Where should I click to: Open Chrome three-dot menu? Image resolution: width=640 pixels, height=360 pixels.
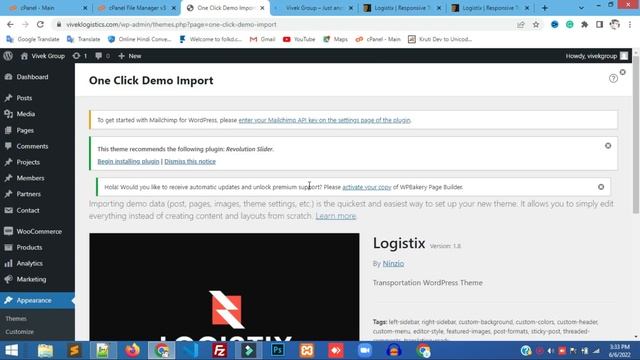(630, 24)
